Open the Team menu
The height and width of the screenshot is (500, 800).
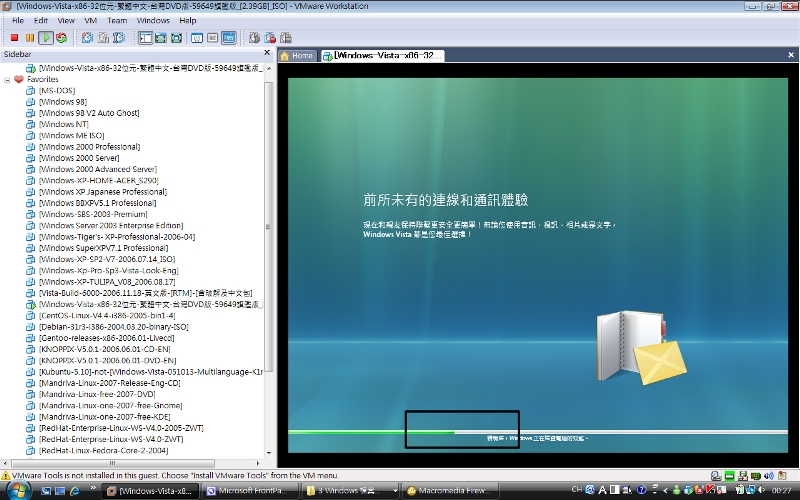pyautogui.click(x=117, y=20)
